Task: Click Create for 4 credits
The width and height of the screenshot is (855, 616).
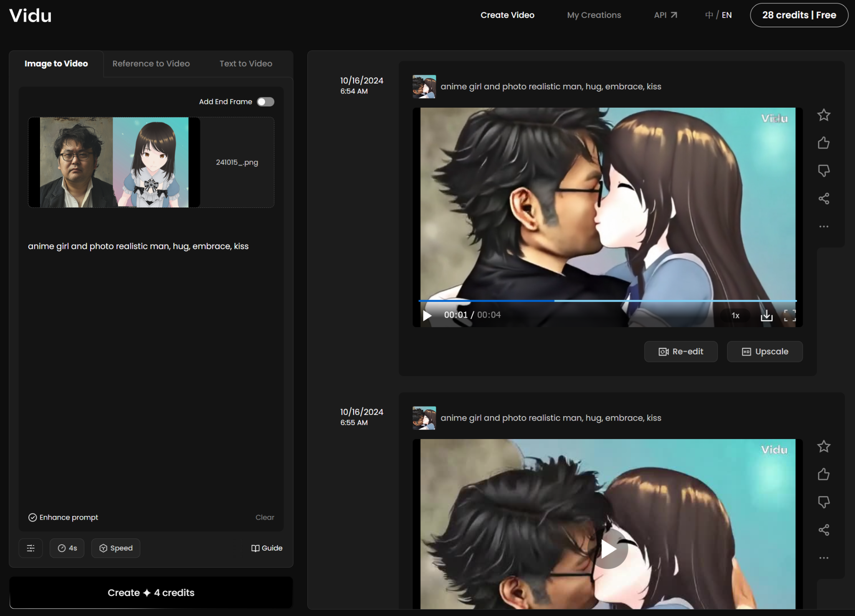Action: pyautogui.click(x=151, y=593)
